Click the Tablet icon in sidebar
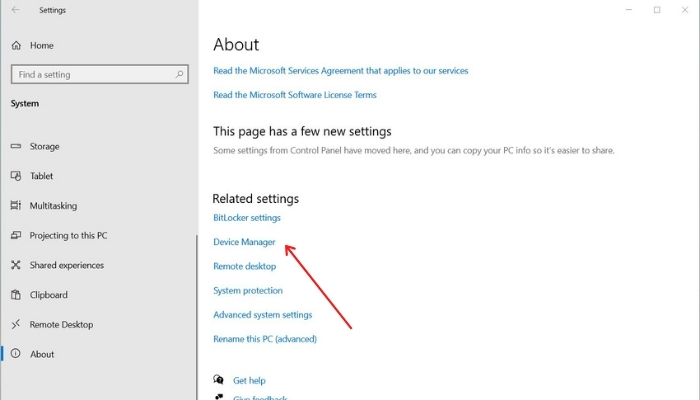Viewport: 700px width, 400px height. [16, 176]
